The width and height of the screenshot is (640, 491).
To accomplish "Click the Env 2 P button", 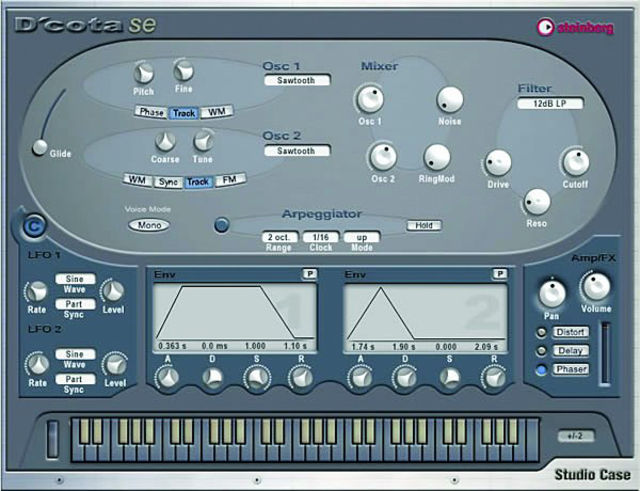I will (x=500, y=274).
